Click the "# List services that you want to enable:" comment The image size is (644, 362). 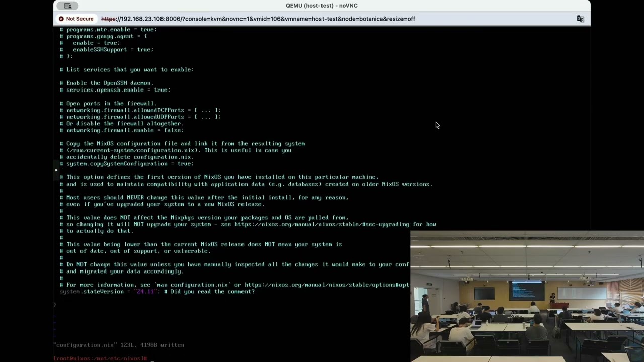(x=127, y=70)
